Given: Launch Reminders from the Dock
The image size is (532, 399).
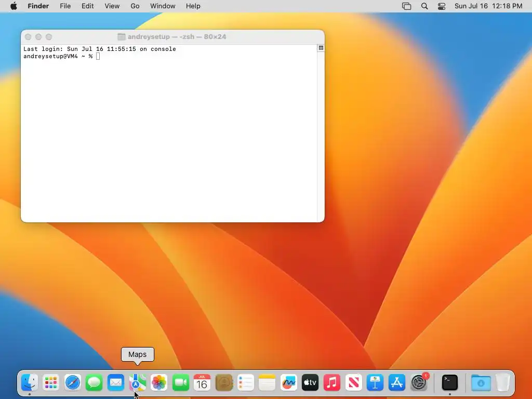Looking at the screenshot, I should click(x=245, y=383).
